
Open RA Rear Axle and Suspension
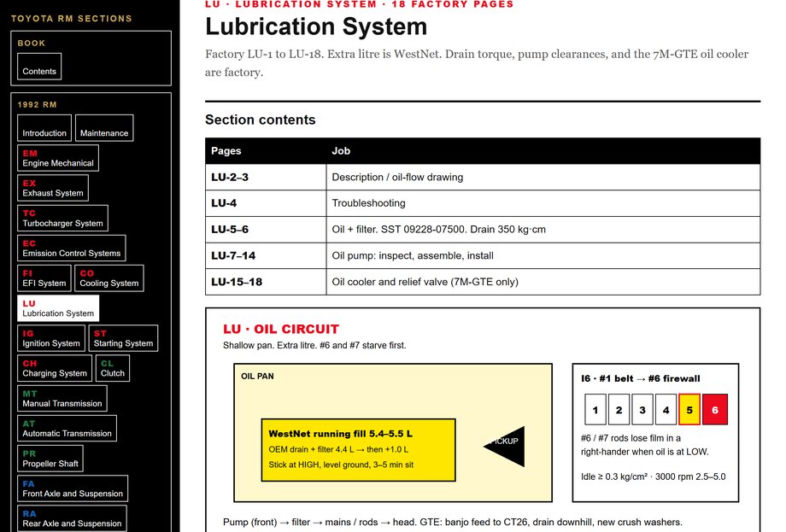(x=72, y=519)
